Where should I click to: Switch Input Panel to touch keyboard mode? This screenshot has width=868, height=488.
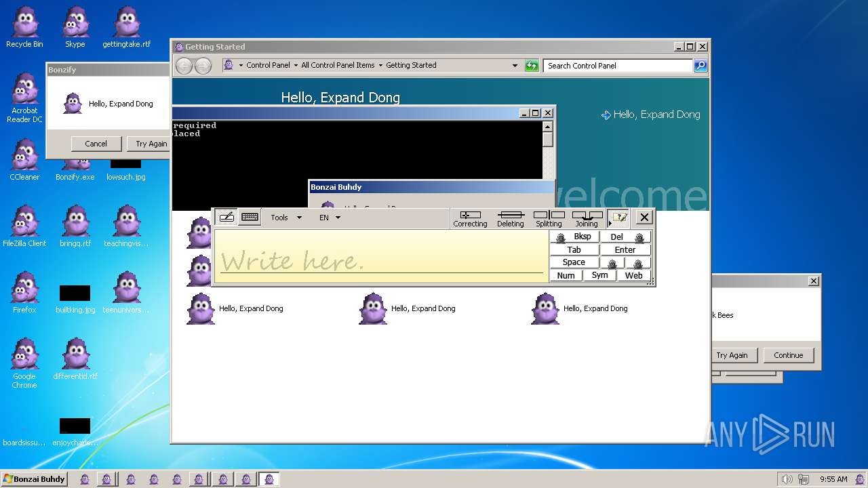click(250, 218)
